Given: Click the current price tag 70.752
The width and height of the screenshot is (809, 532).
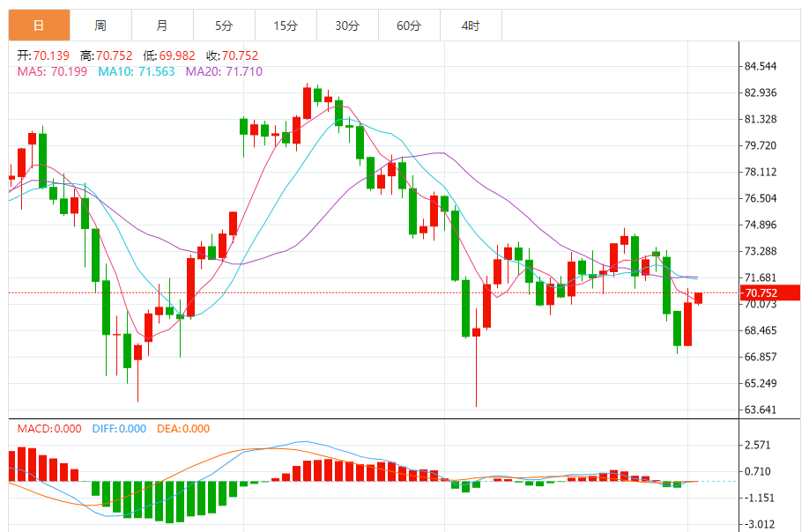Looking at the screenshot, I should pyautogui.click(x=769, y=292).
